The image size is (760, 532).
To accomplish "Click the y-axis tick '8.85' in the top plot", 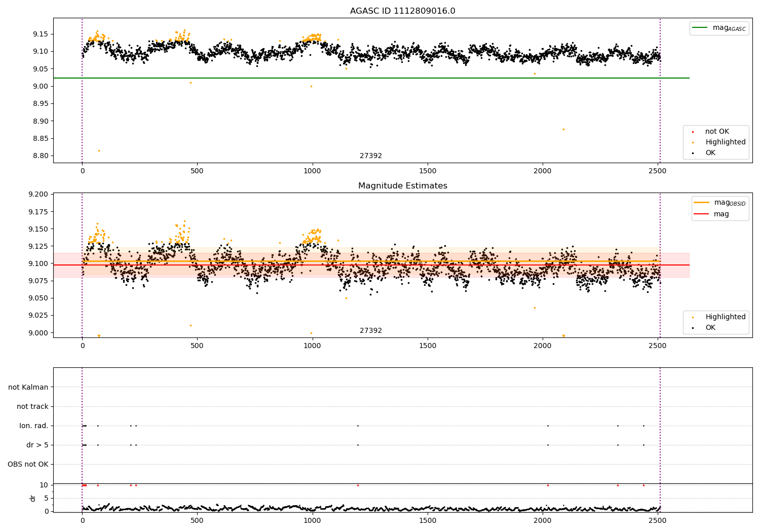I will [x=40, y=139].
